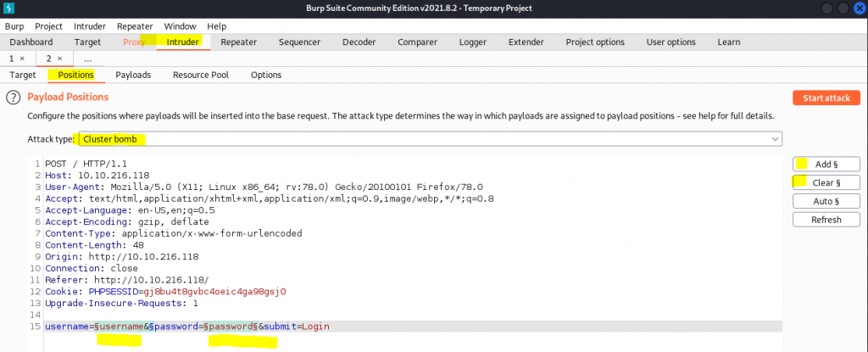This screenshot has width=868, height=352.
Task: Click the §password§ payload position
Action: 231,327
